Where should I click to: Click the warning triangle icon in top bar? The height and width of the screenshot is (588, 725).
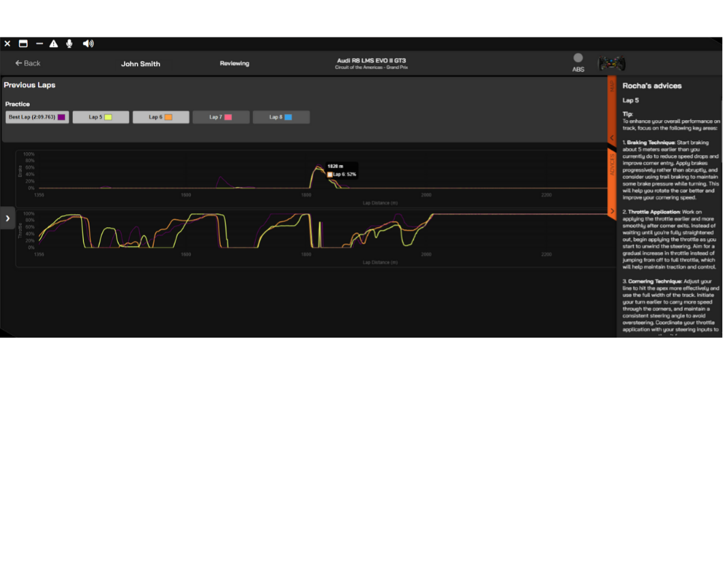(53, 43)
